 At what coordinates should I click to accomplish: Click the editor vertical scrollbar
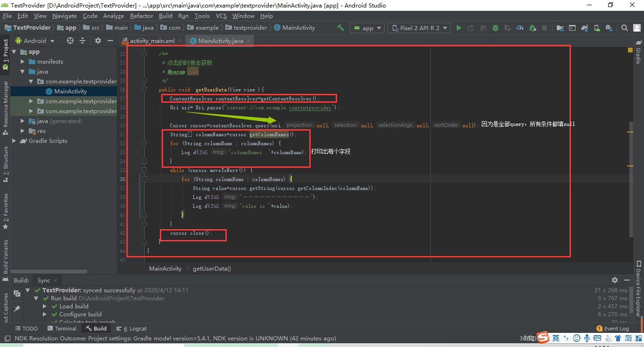[x=631, y=179]
